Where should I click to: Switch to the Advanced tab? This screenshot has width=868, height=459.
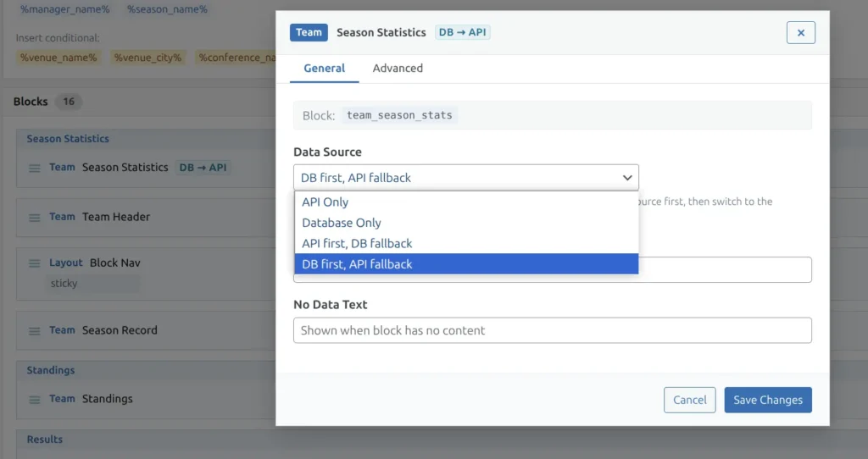pyautogui.click(x=398, y=68)
